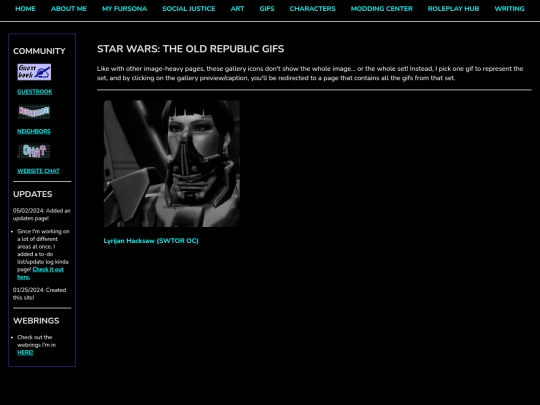Click the Community sidebar heading

click(x=39, y=51)
